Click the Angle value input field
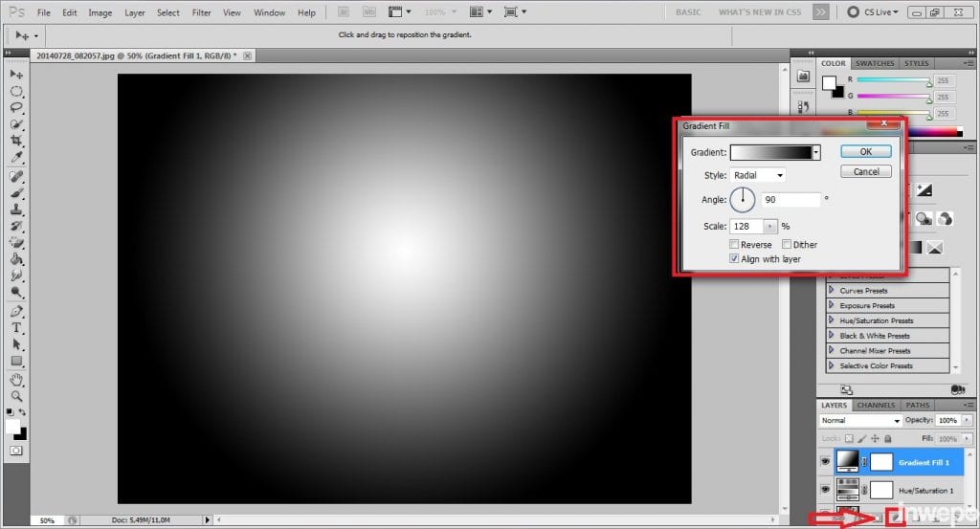This screenshot has width=980, height=529. click(790, 200)
